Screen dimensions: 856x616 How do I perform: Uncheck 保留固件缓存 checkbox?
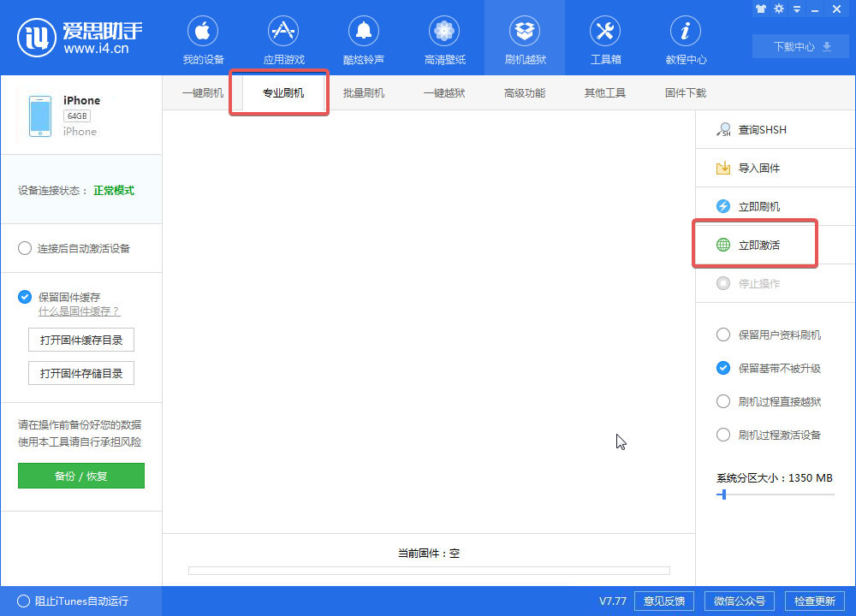(x=25, y=297)
